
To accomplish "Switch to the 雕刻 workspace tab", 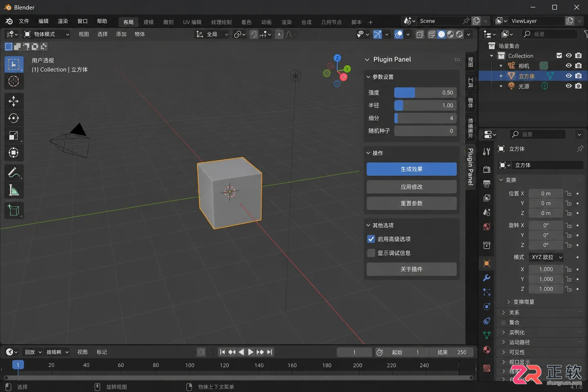I will click(x=168, y=22).
